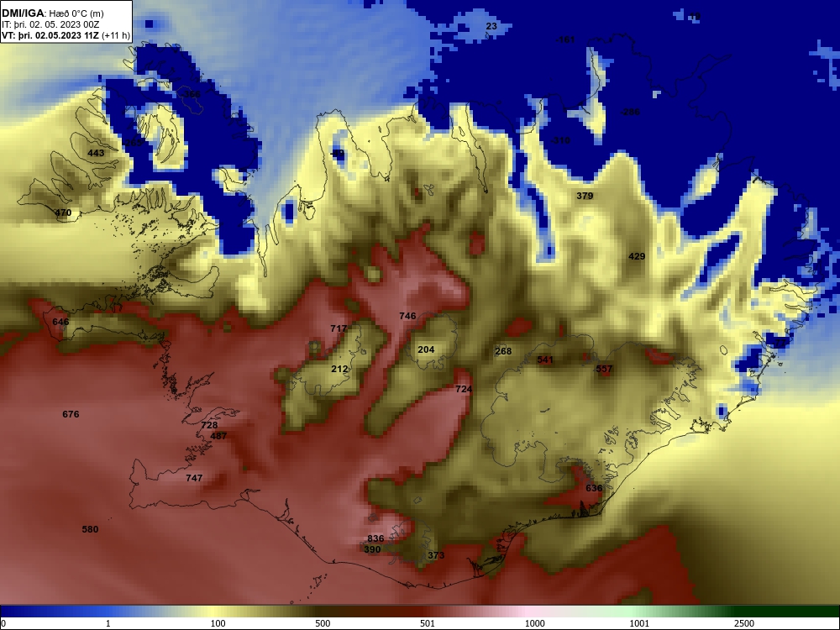Screen dimensions: 840x630
Task: Click the legend label 501
Action: (x=428, y=623)
